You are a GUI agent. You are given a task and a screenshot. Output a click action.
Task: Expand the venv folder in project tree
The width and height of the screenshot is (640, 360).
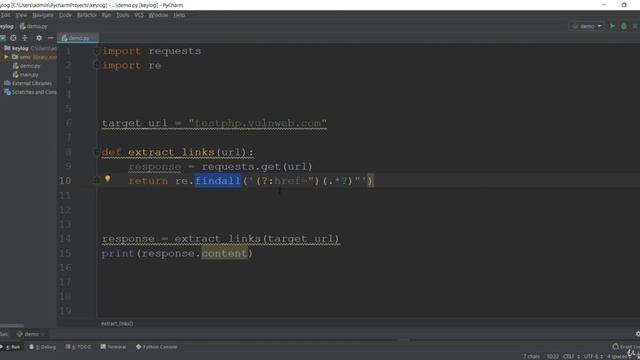6,57
